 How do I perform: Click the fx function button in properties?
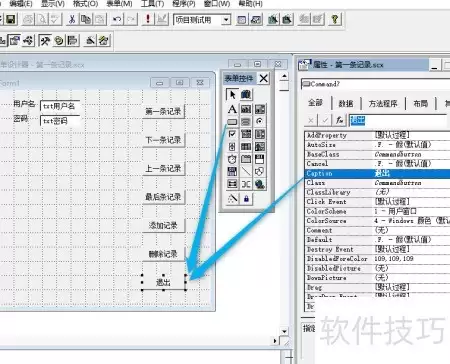(339, 120)
